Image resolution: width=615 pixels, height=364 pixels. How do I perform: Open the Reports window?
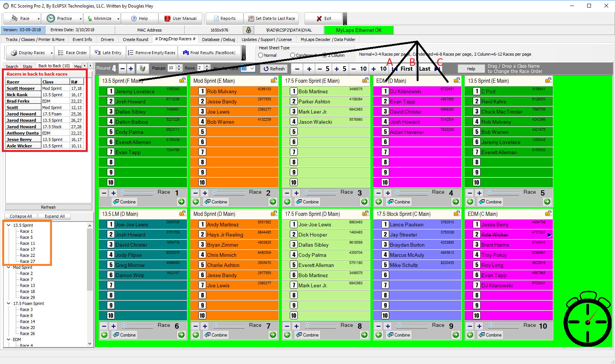coord(224,18)
